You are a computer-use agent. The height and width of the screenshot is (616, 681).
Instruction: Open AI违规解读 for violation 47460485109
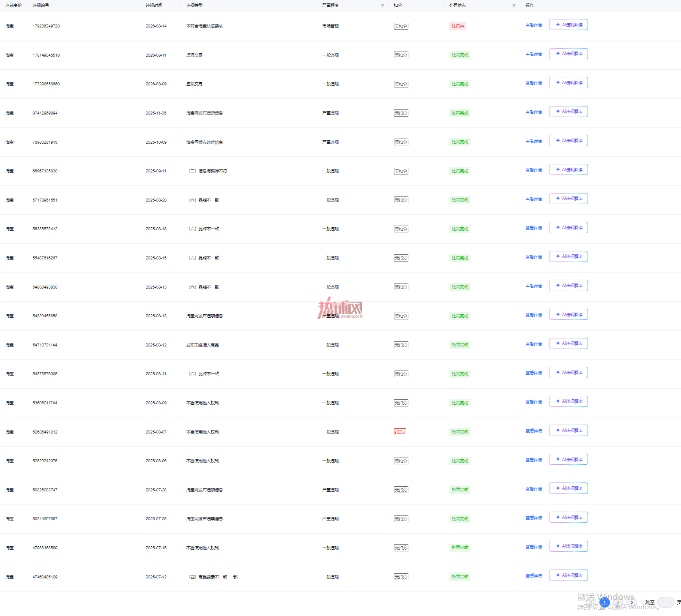pyautogui.click(x=569, y=575)
